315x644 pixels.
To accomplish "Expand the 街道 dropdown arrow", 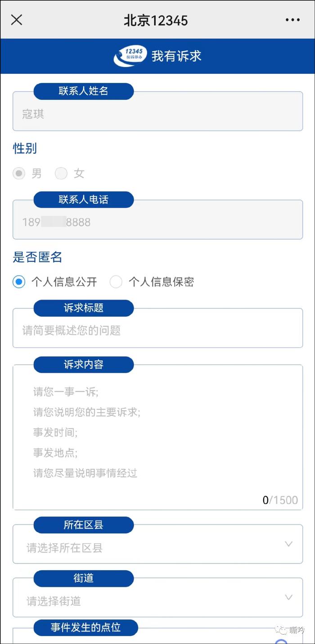I will 289,598.
